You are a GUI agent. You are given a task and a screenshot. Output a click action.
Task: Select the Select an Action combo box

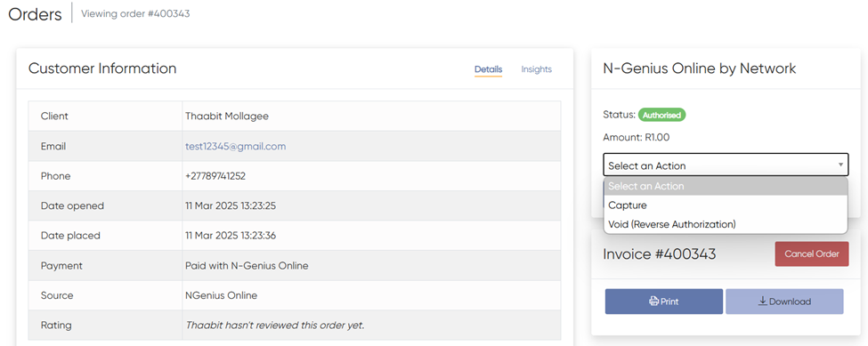726,165
